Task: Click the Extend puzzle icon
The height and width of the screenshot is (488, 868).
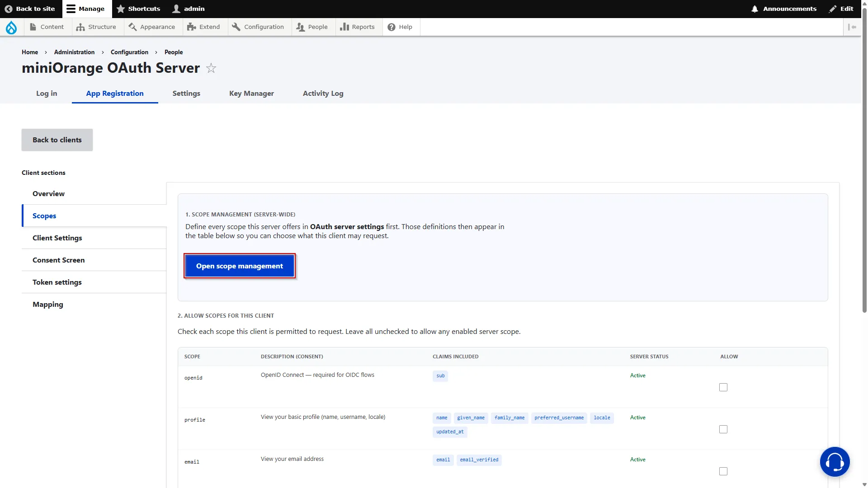Action: click(191, 27)
